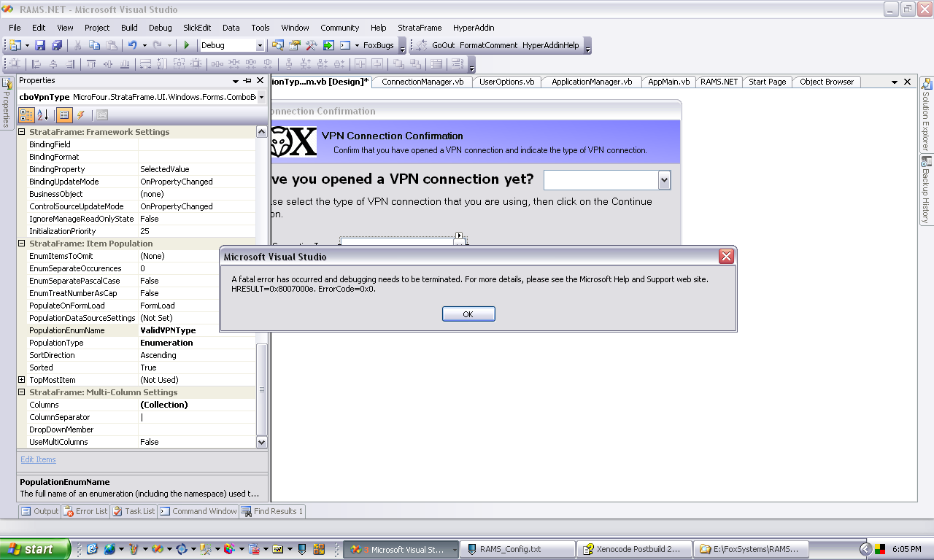Open the cboVpnType object selector dropdown
The image size is (934, 560).
261,97
